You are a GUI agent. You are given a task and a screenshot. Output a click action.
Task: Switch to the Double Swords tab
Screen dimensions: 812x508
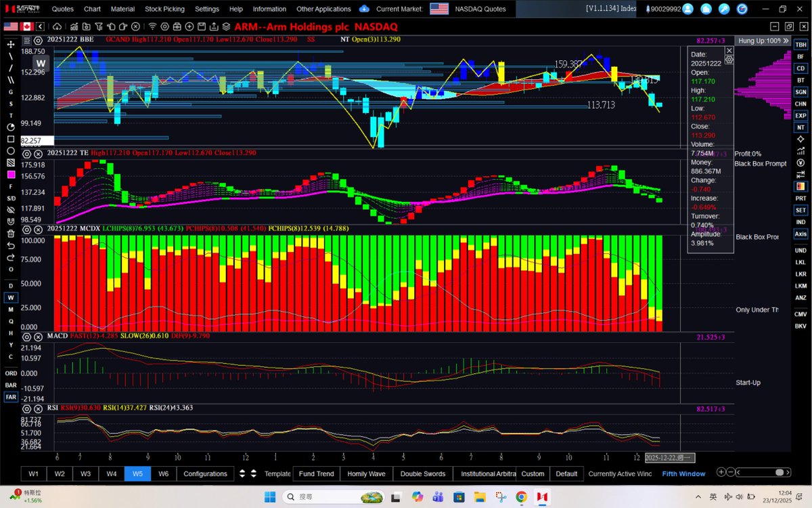tap(422, 473)
